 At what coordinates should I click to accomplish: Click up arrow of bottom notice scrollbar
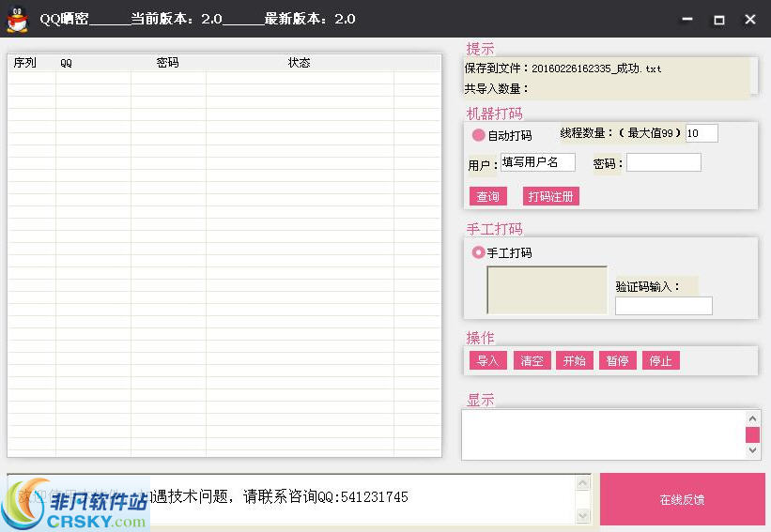(582, 483)
